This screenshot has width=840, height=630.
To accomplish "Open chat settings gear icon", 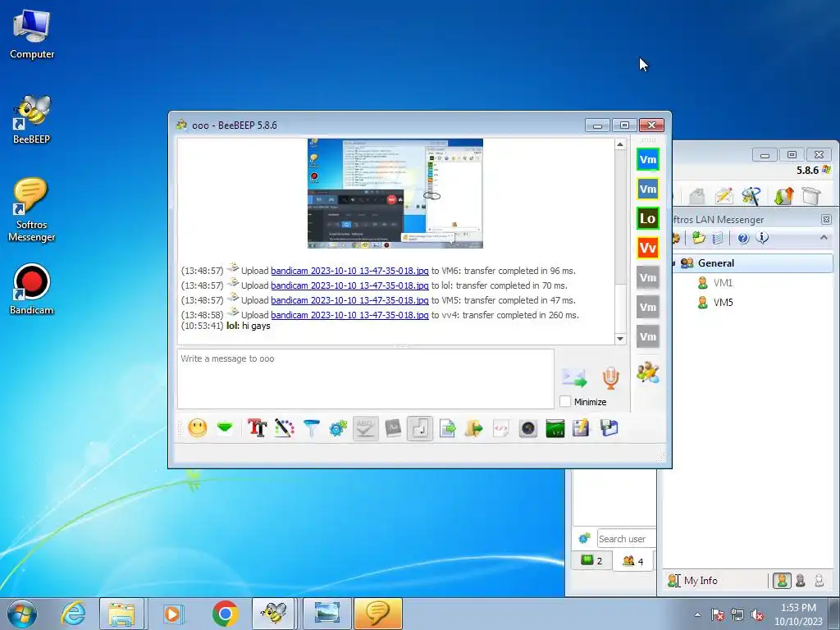I will (338, 428).
